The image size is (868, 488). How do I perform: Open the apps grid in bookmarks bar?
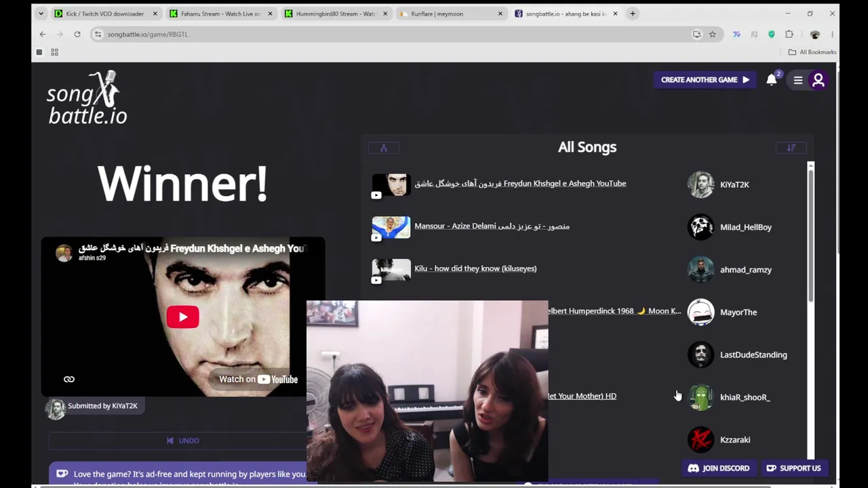point(54,52)
